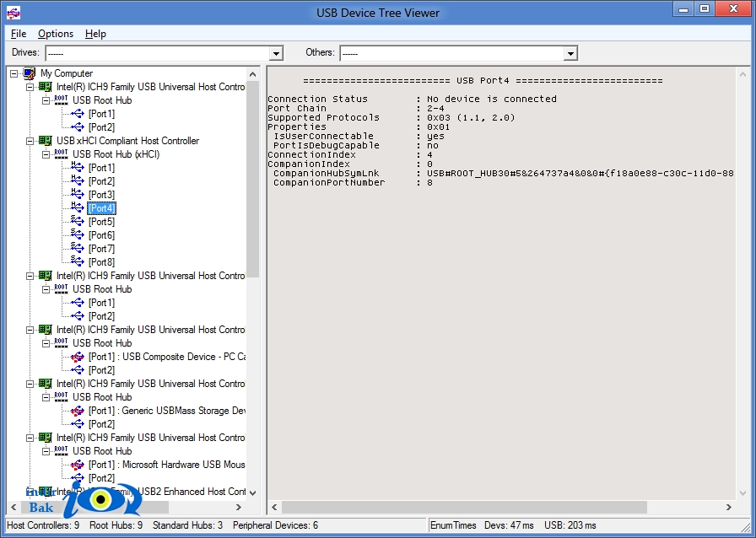Click the xHCI host controller chip icon

click(46, 141)
